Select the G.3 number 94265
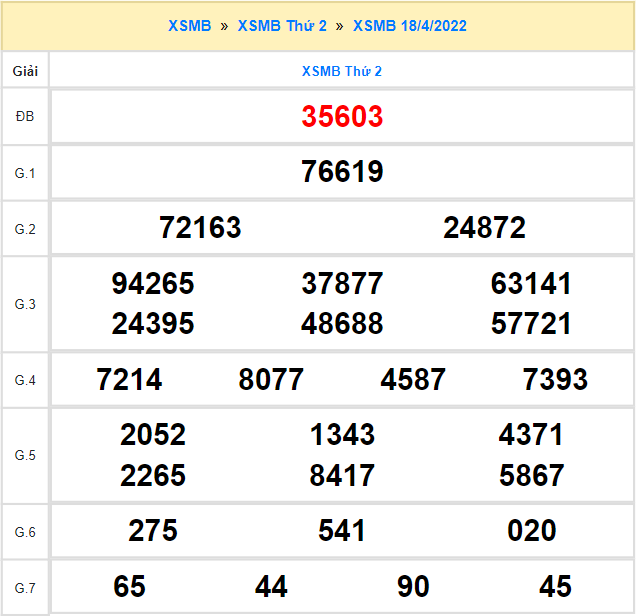Image resolution: width=637 pixels, height=616 pixels. coord(153,284)
